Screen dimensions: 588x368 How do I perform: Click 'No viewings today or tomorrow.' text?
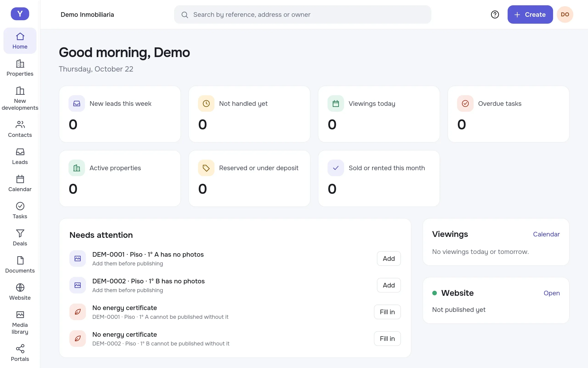[x=480, y=252]
